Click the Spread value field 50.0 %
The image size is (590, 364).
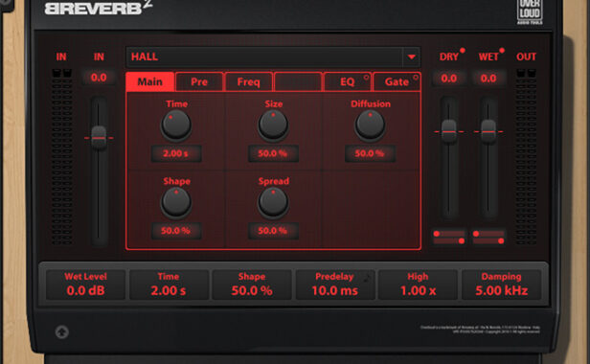273,231
